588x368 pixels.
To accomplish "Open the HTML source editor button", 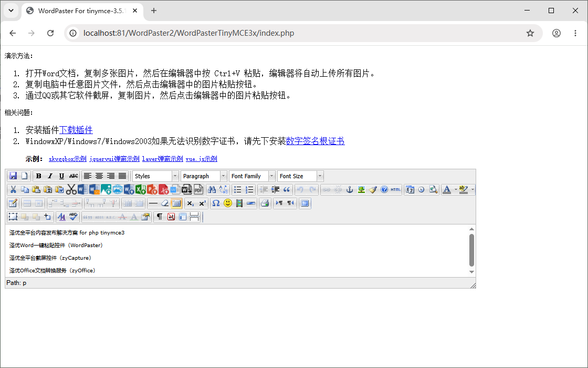I will click(x=396, y=190).
